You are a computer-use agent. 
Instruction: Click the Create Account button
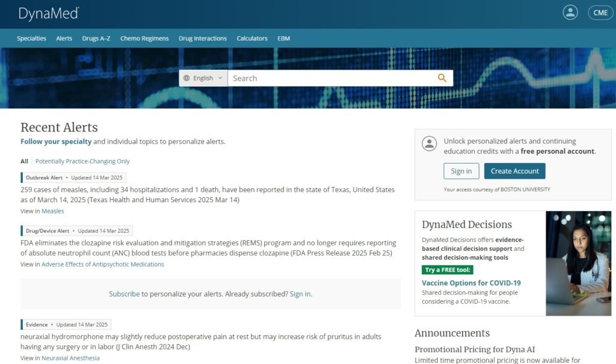point(514,171)
